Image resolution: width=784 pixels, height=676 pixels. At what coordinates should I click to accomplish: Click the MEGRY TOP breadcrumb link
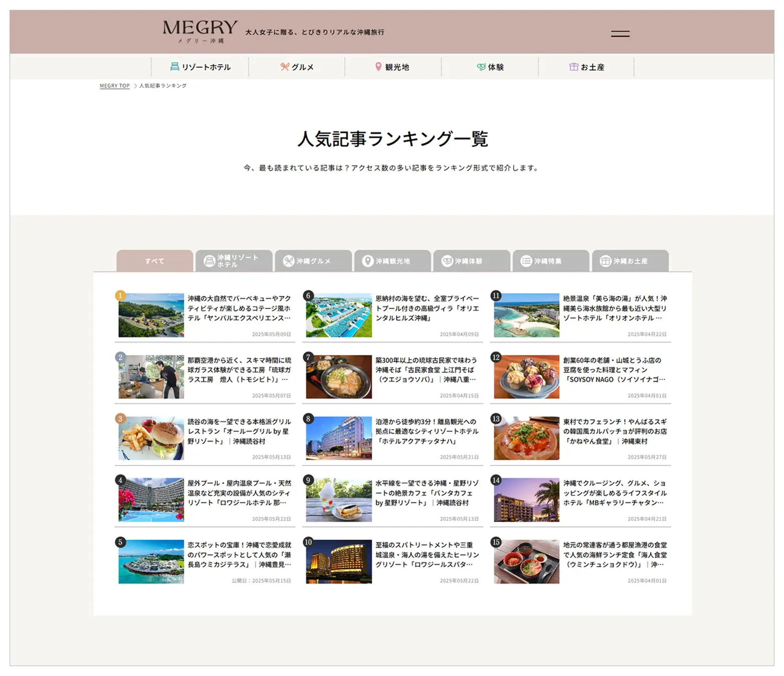coord(114,86)
